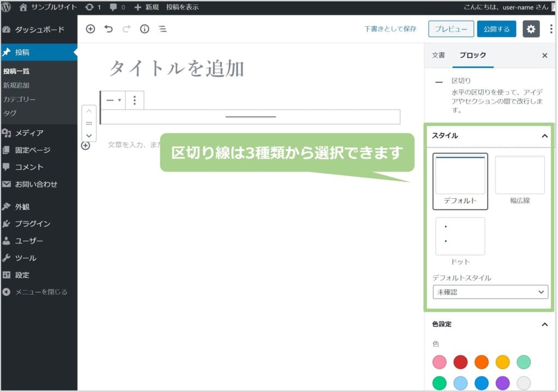Click the 新規 menu in the admin bar
This screenshot has width=558, height=392.
click(146, 7)
